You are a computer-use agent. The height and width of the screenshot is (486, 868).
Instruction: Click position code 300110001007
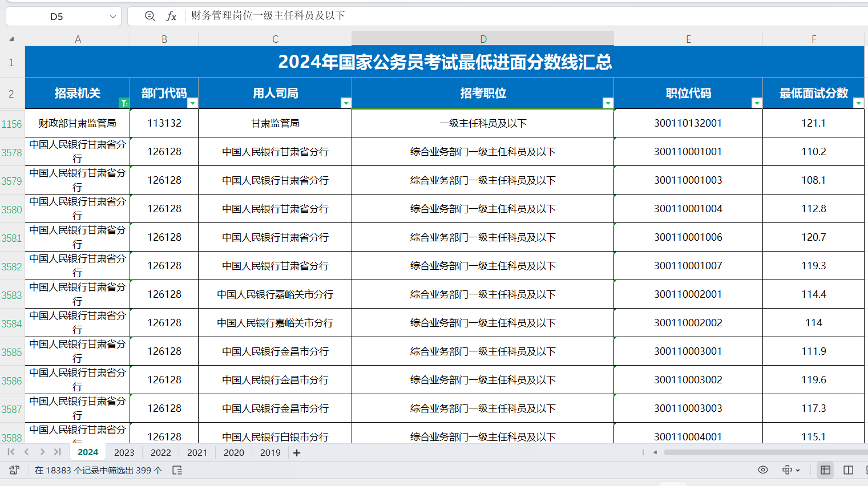click(x=688, y=266)
